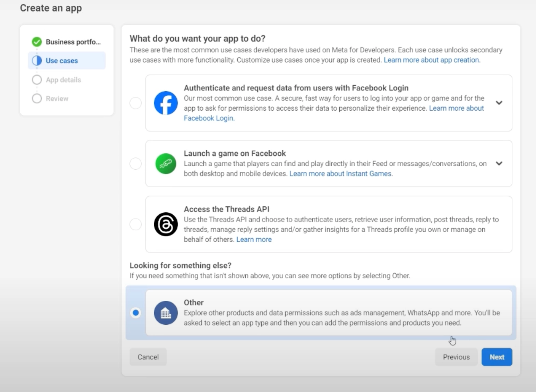Viewport: 536px width, 392px height.
Task: Open the Business portfolio step
Action: pyautogui.click(x=67, y=42)
